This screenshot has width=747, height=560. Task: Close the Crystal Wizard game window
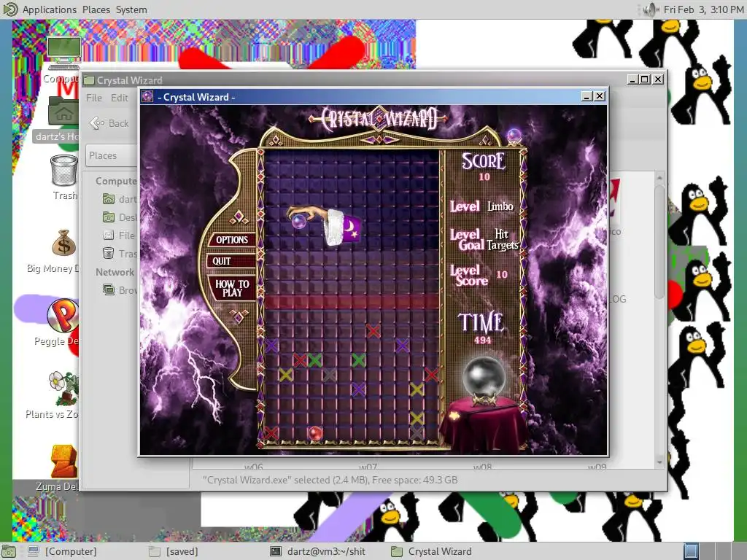point(600,97)
